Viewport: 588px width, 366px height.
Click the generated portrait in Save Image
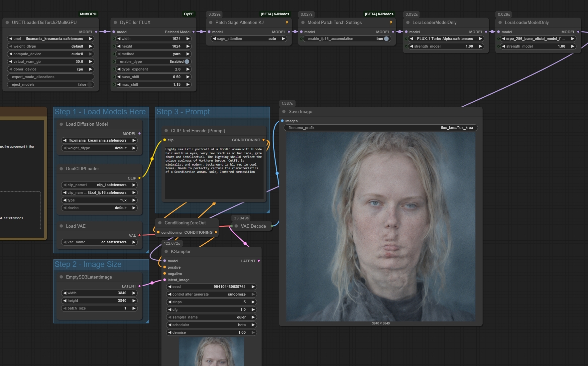[381, 227]
